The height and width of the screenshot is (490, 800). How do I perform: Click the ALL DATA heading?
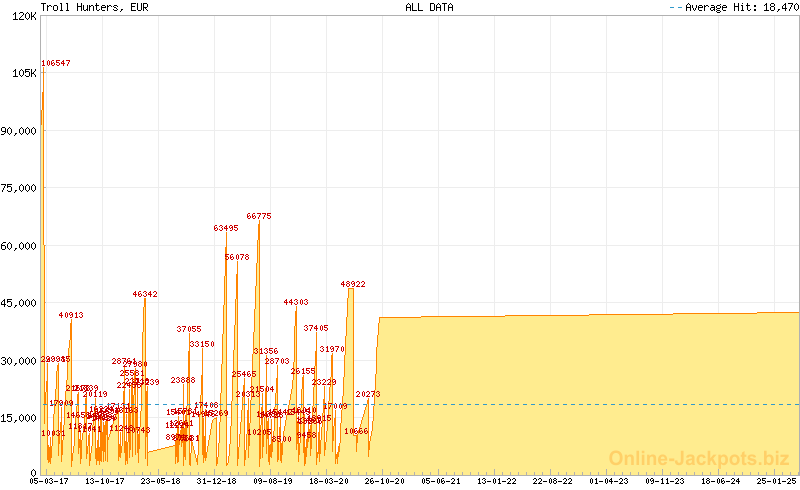(428, 7)
